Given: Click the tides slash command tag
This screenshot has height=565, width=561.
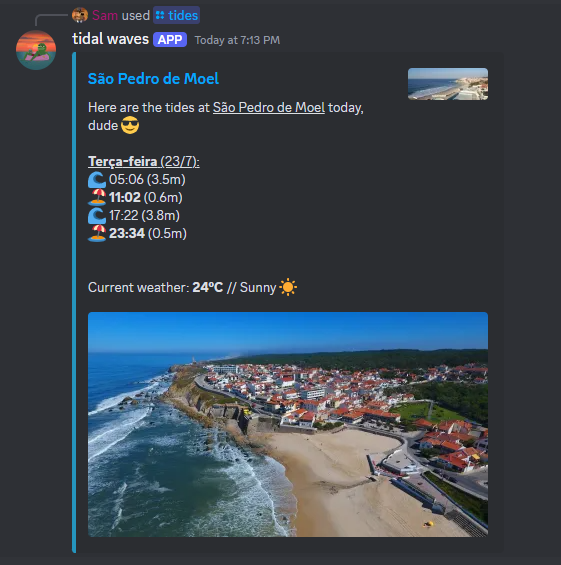Looking at the screenshot, I should 177,15.
